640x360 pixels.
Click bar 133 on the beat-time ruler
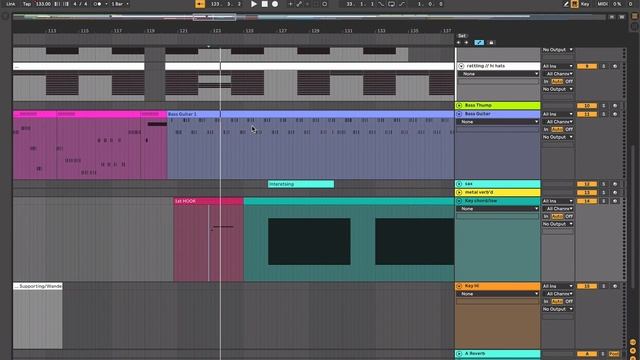[x=381, y=31]
